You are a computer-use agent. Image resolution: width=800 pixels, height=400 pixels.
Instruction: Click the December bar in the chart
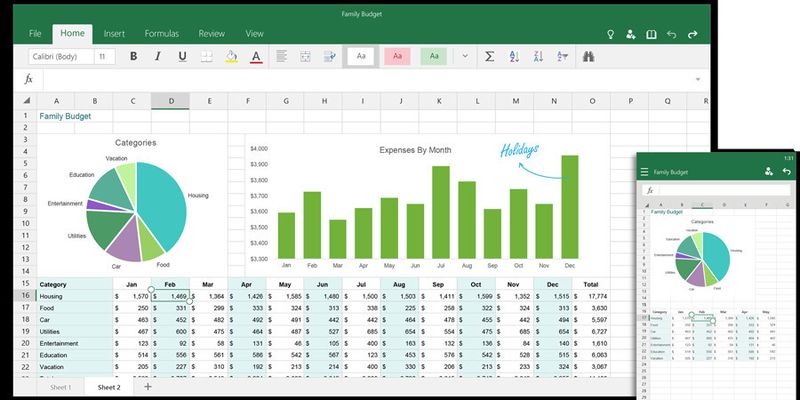[x=570, y=207]
